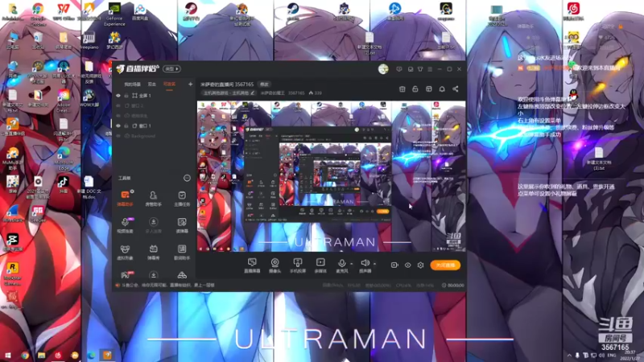The width and height of the screenshot is (644, 362).
Task: Toggle visibility eye of 全屏 1 source
Action: [118, 96]
